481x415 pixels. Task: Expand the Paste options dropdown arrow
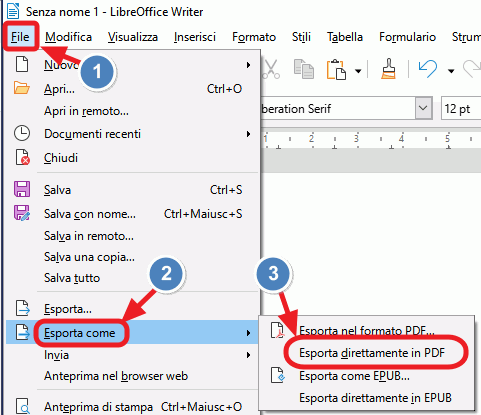click(358, 71)
